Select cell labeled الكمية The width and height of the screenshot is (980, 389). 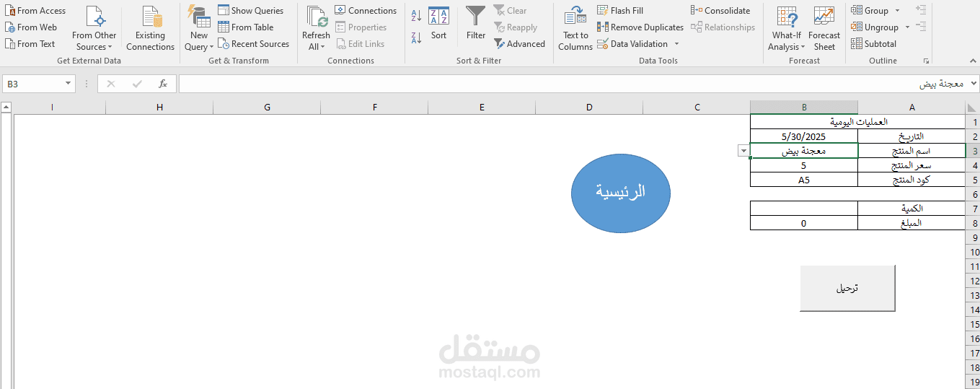click(911, 208)
